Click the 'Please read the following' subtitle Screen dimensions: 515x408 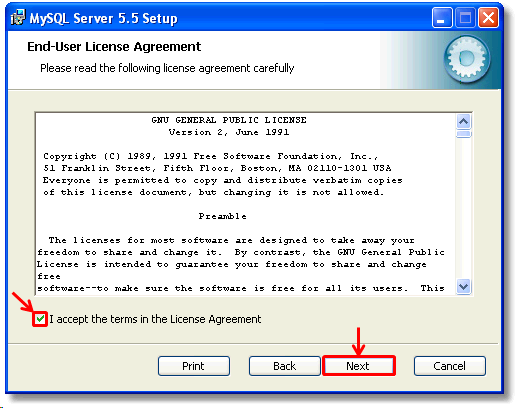[x=167, y=68]
